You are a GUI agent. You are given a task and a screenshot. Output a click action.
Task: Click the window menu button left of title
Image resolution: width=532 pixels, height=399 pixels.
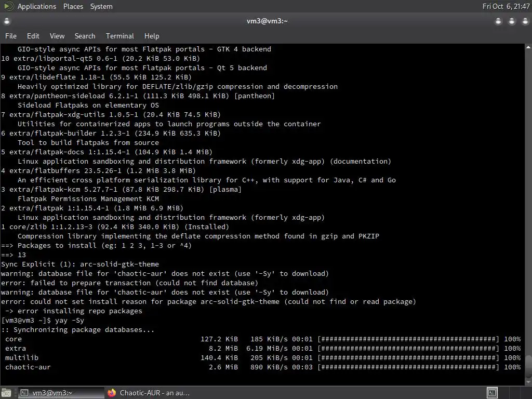pos(7,21)
